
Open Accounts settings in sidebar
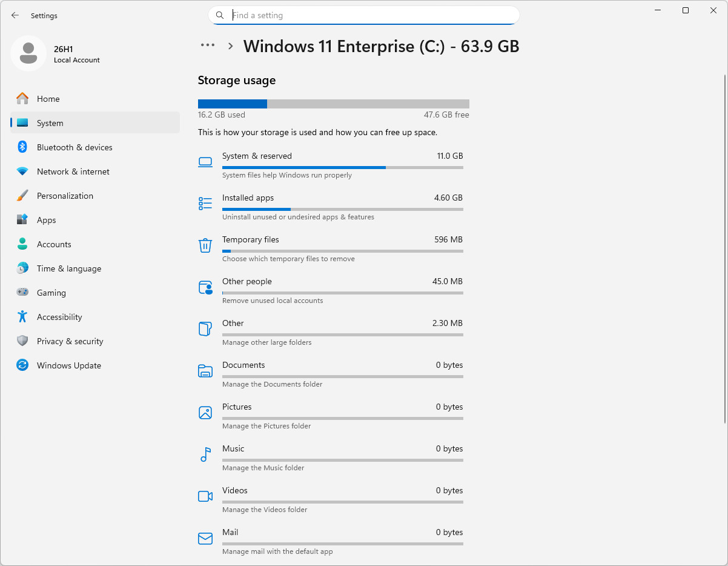[95, 244]
